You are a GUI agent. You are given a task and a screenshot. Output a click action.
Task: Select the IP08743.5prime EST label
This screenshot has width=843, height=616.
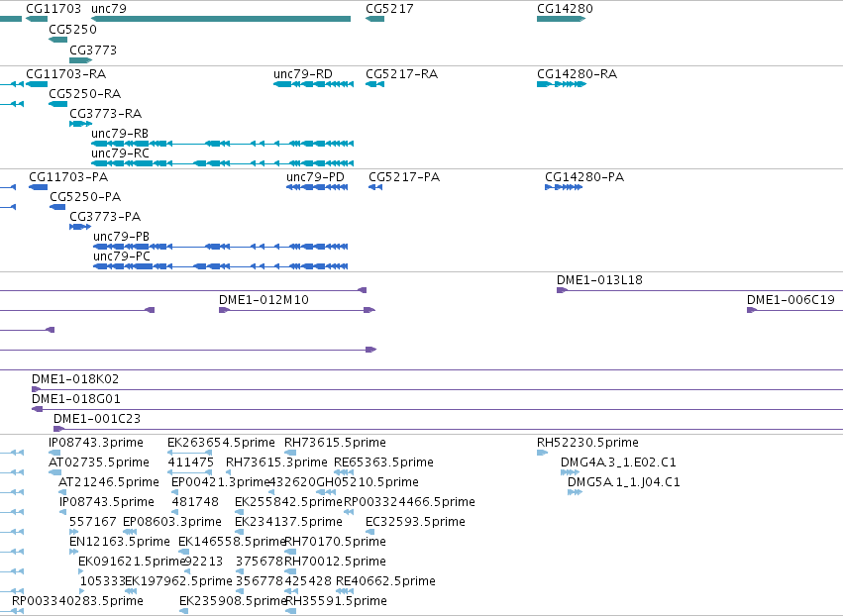tap(106, 502)
